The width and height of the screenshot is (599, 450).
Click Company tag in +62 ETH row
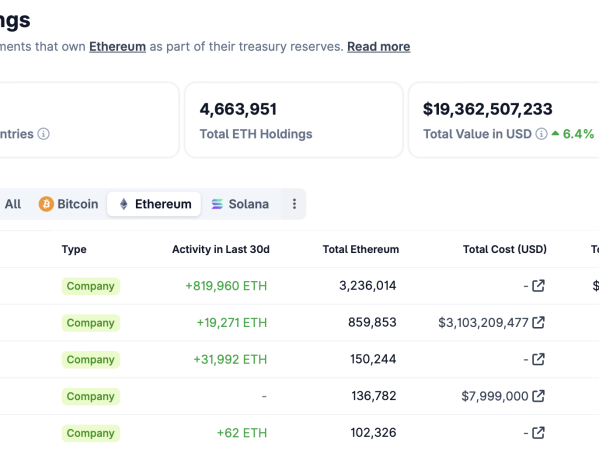(91, 433)
